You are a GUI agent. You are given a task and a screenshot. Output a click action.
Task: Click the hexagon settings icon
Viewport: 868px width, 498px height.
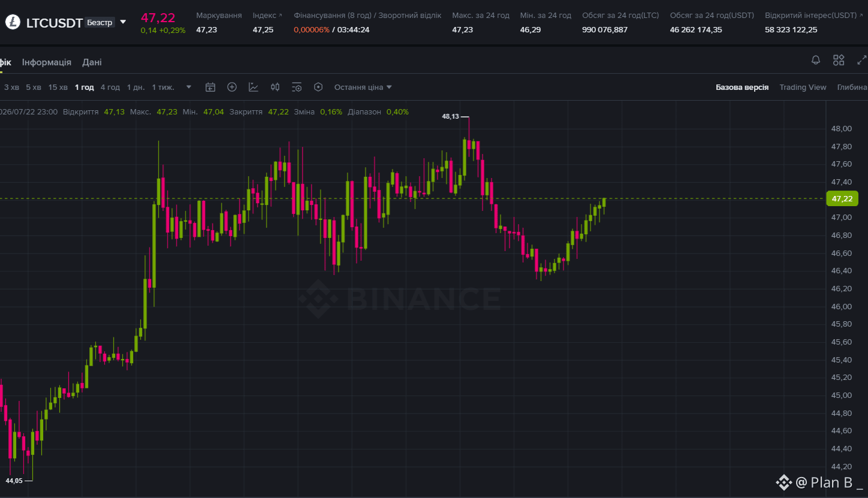point(318,87)
